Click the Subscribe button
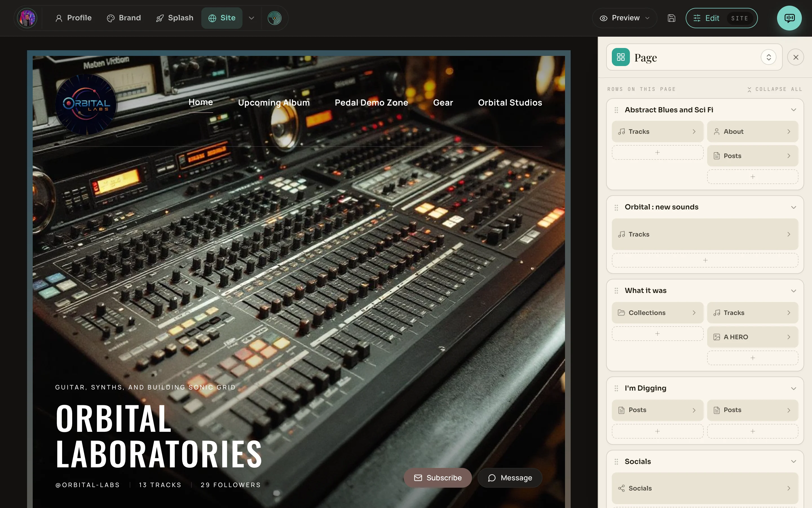The width and height of the screenshot is (812, 508). point(438,478)
